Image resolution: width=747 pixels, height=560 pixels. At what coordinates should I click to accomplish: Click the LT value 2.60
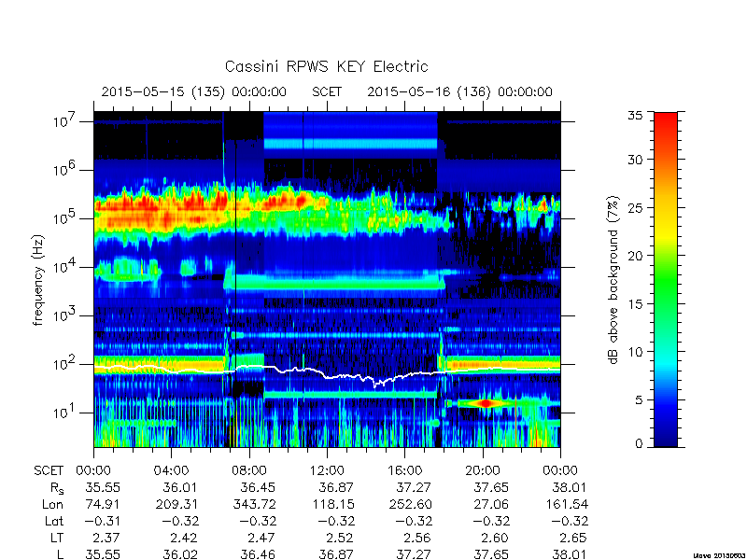[x=495, y=539]
